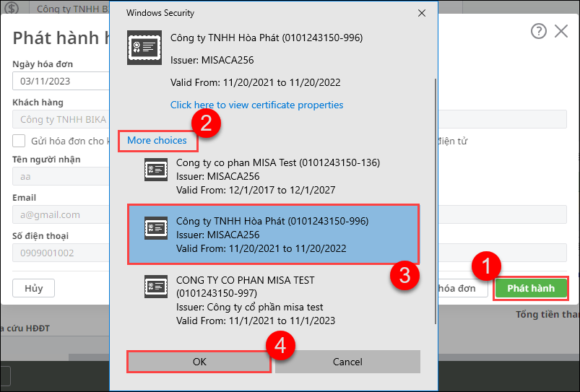This screenshot has width=580, height=392.
Task: Click the hóa đơn button beside Phát hành
Action: pyautogui.click(x=463, y=288)
